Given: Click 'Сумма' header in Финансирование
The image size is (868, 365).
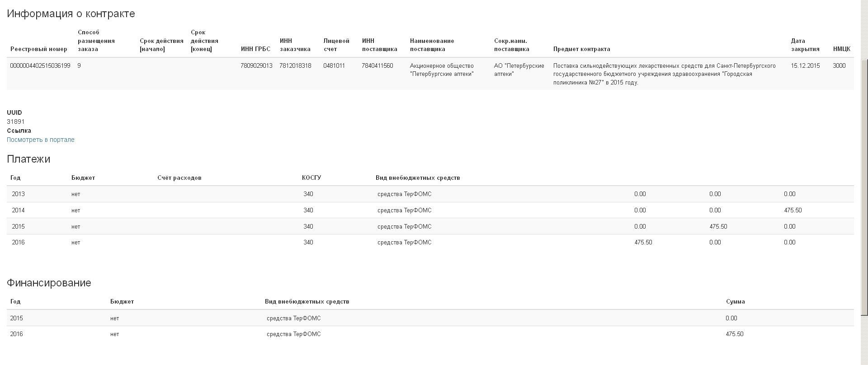Looking at the screenshot, I should (736, 301).
